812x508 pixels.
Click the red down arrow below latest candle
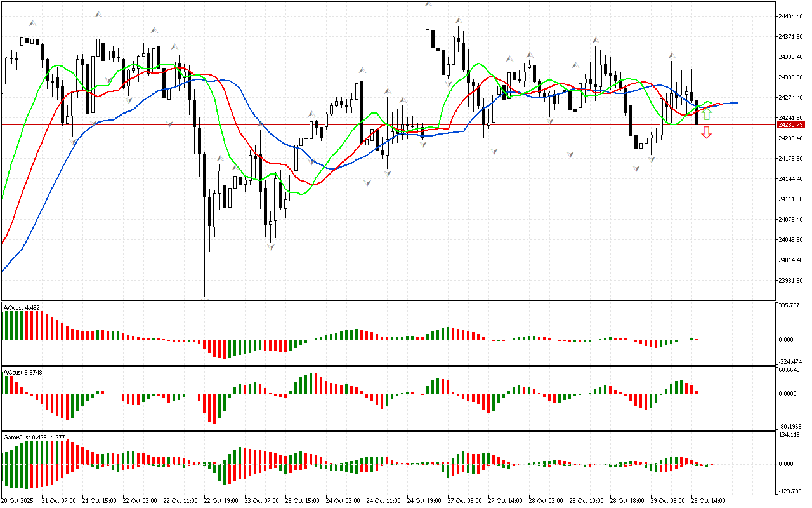(706, 132)
